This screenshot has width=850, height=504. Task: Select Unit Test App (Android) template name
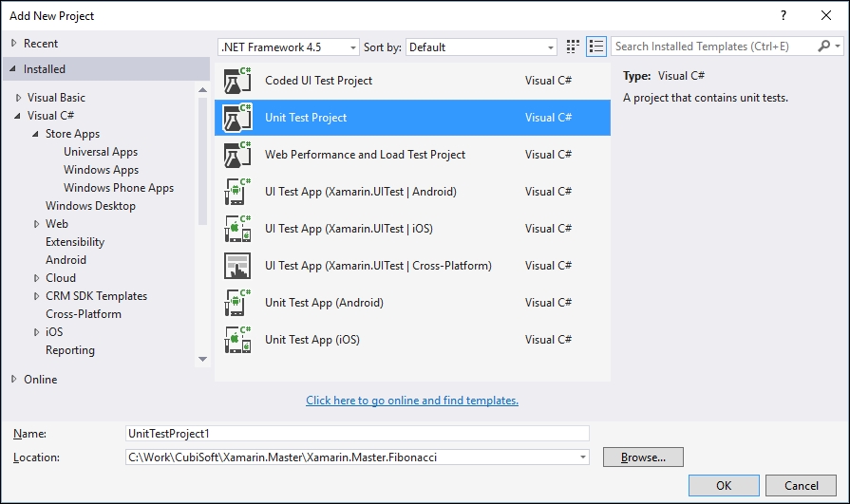pos(324,303)
